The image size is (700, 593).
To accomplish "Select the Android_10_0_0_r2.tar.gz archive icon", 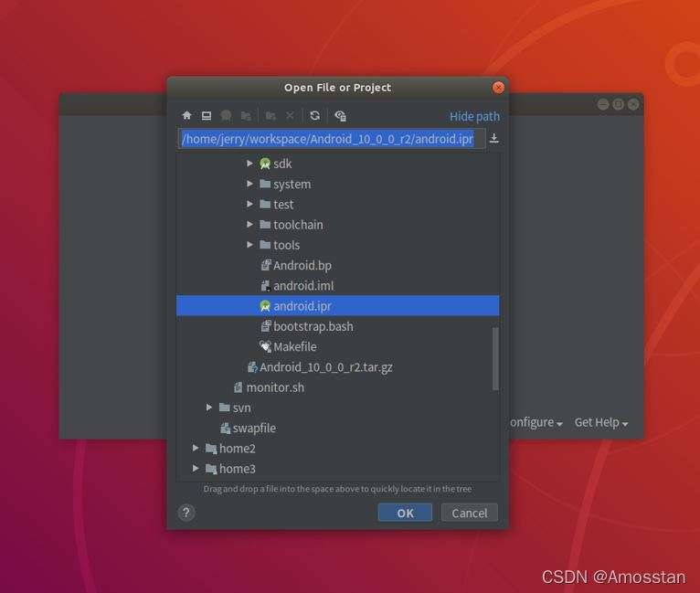I will [x=252, y=367].
